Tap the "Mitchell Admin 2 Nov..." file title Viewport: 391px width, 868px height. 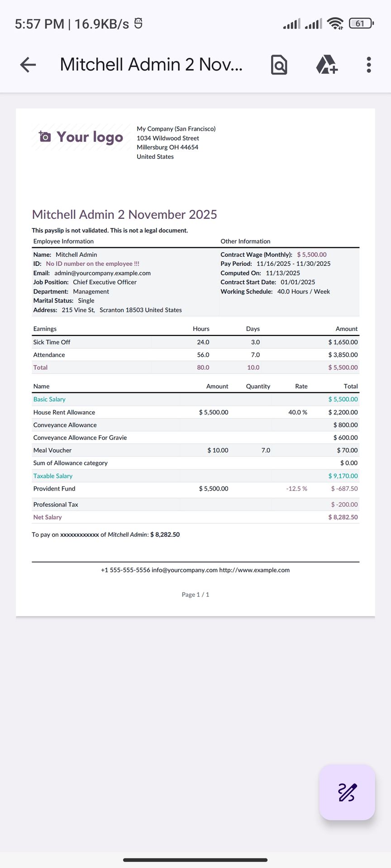[x=151, y=65]
